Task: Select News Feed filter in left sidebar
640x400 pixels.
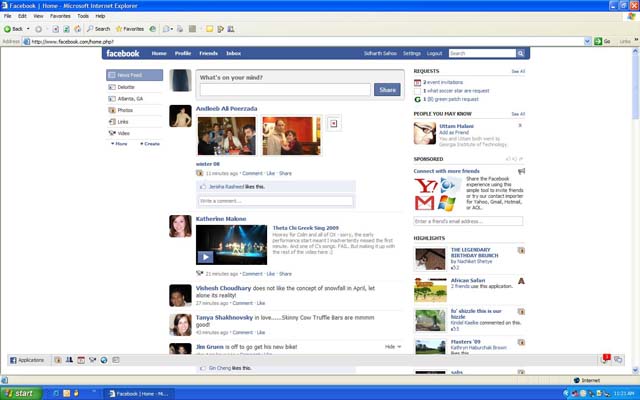Action: pos(134,75)
